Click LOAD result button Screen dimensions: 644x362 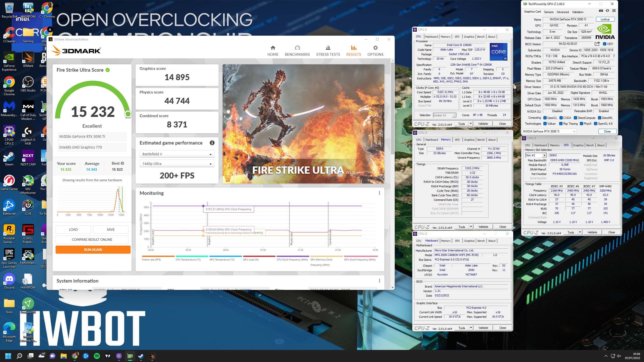click(x=73, y=230)
